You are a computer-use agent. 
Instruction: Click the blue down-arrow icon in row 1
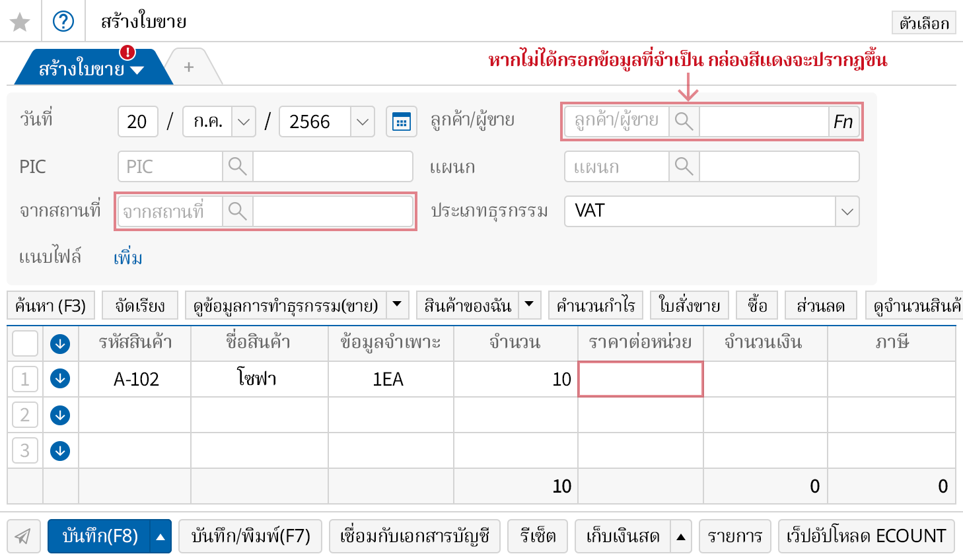(x=60, y=379)
